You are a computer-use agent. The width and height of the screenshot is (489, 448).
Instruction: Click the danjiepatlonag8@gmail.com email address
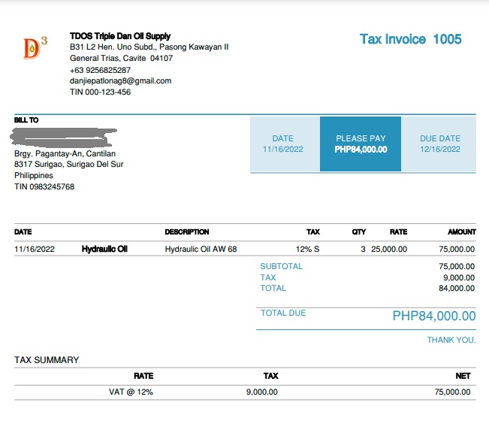point(120,81)
